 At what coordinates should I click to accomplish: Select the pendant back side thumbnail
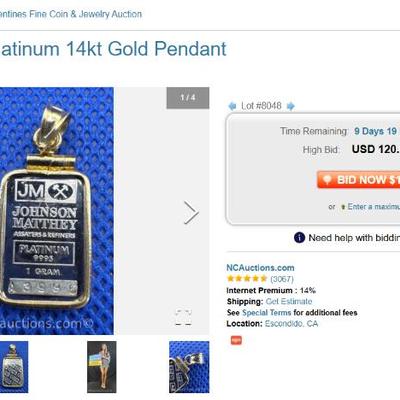coord(14,367)
